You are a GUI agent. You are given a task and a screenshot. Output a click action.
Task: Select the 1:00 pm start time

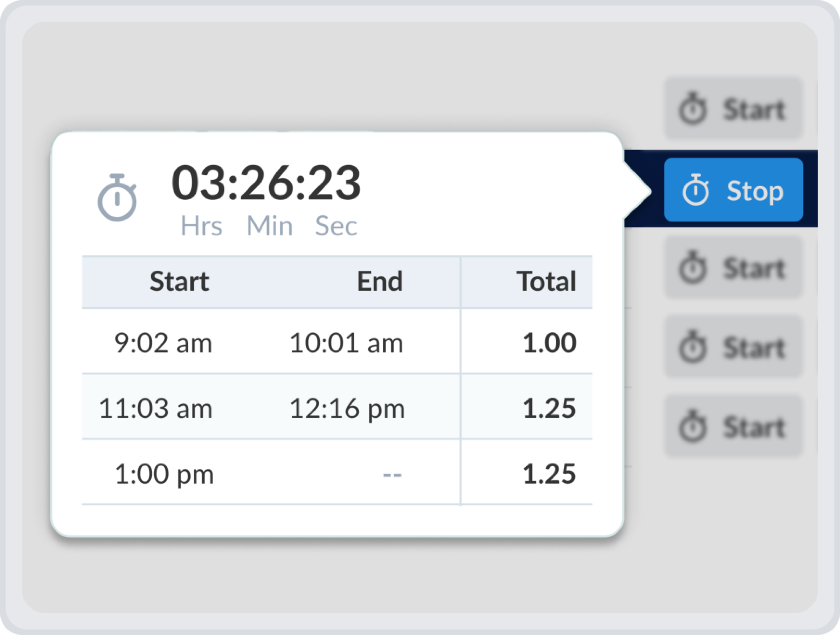tap(164, 474)
